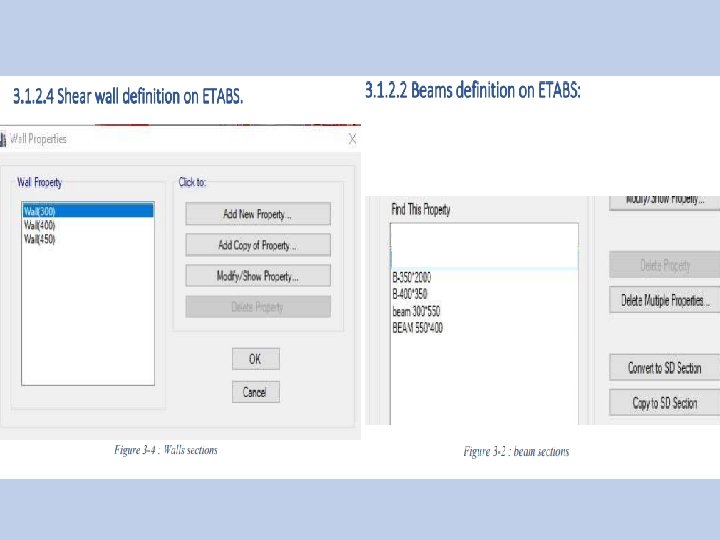This screenshot has height=540, width=720.
Task: Cancel the Wall Properties dialog
Action: pyautogui.click(x=255, y=392)
